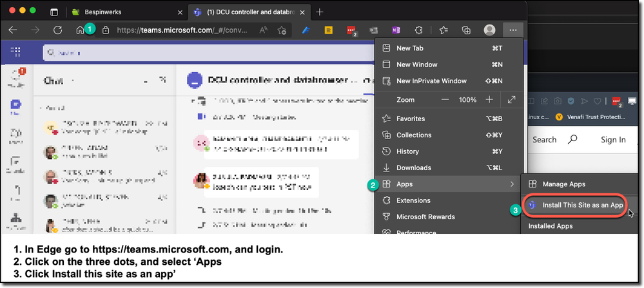Click the magnifier search icon in background window
The image size is (644, 288).
[572, 139]
